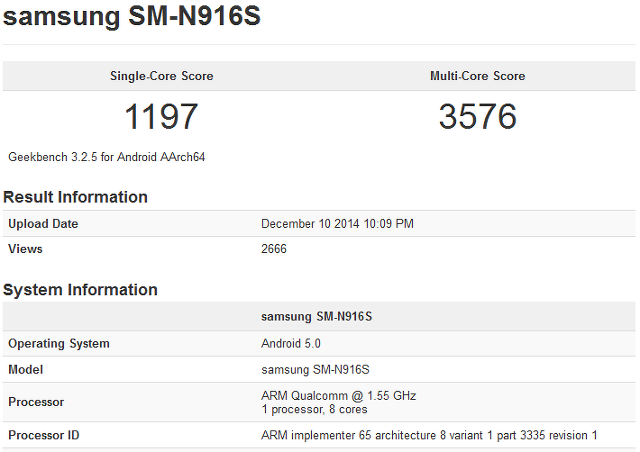Click the 'System Information' heading
This screenshot has height=452, width=640.
(x=80, y=290)
